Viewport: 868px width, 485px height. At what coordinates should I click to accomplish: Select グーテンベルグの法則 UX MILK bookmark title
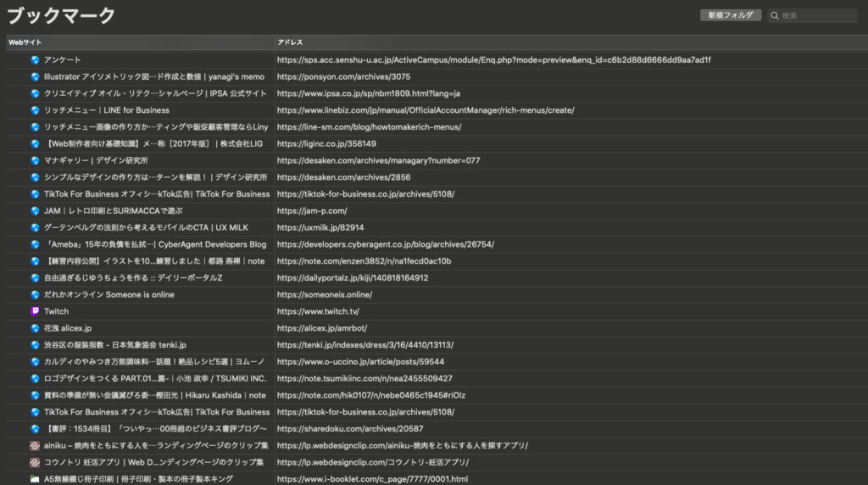146,227
